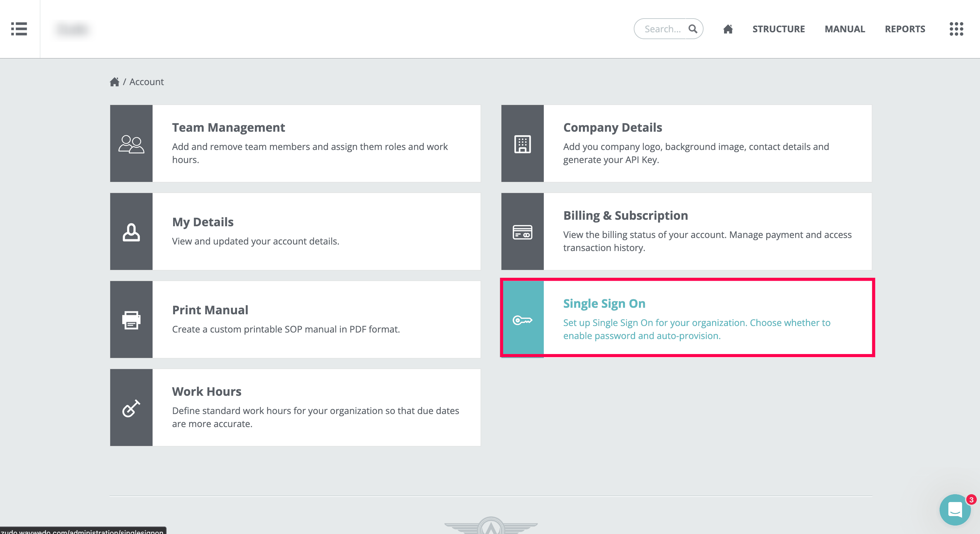Click the Team Management people icon

point(131,144)
